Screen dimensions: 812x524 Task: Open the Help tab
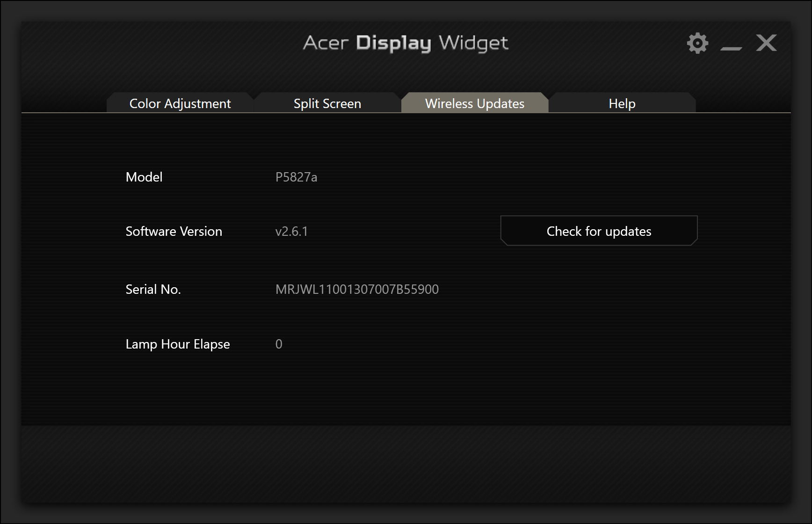click(x=622, y=103)
